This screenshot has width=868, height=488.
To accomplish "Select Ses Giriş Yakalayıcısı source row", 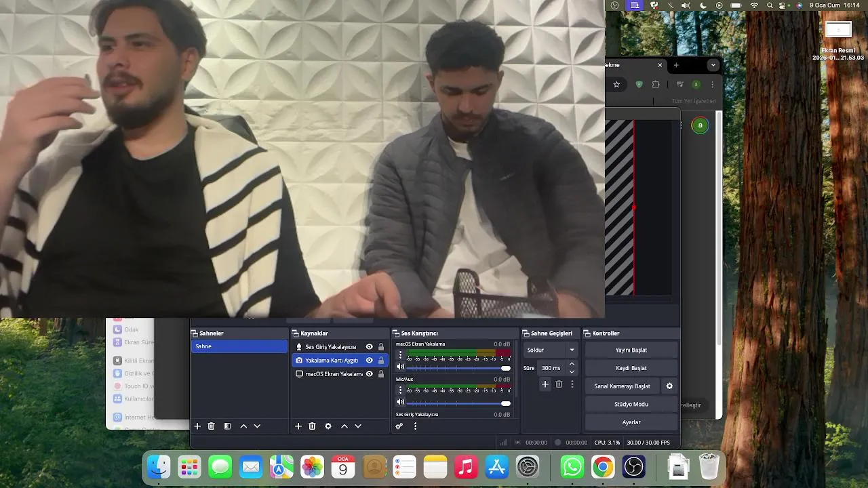I will [x=338, y=347].
